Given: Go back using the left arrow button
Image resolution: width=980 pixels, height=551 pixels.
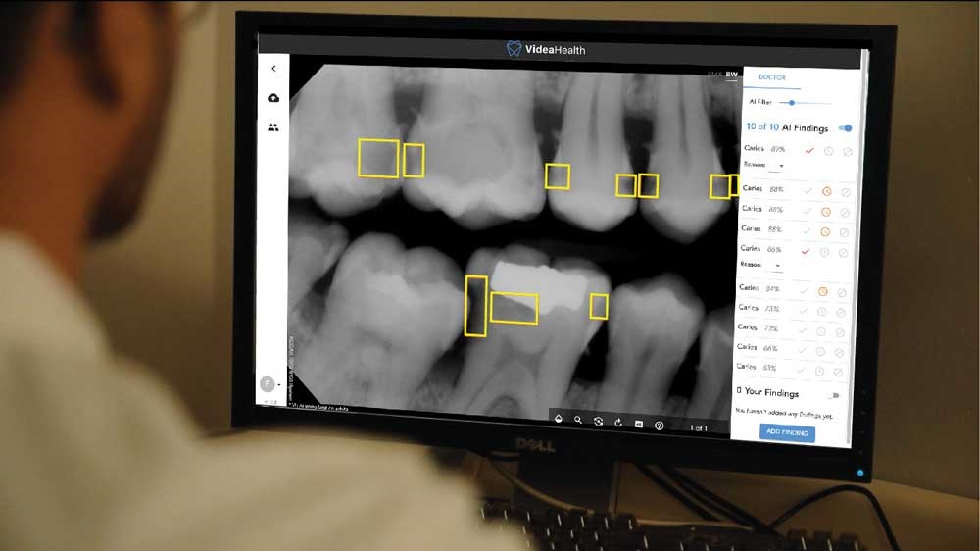Looking at the screenshot, I should coord(273,68).
